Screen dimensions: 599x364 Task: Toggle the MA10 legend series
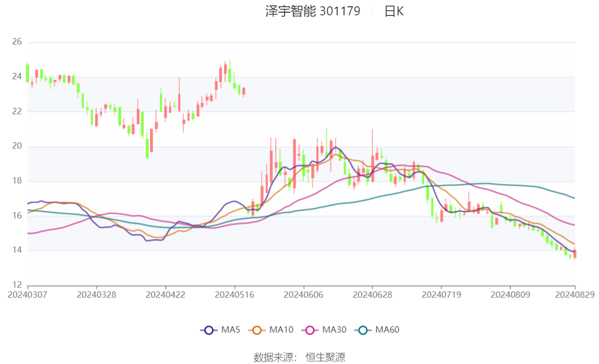(271, 330)
